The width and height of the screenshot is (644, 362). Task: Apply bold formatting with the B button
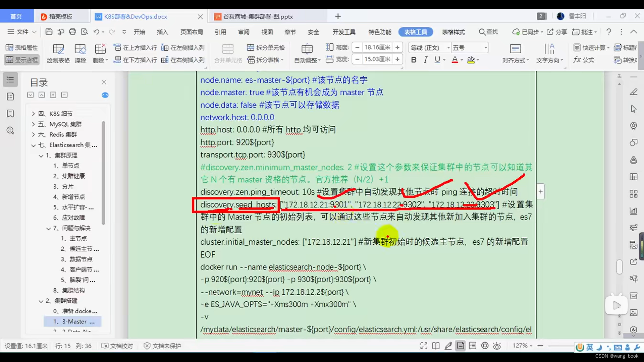tap(414, 60)
